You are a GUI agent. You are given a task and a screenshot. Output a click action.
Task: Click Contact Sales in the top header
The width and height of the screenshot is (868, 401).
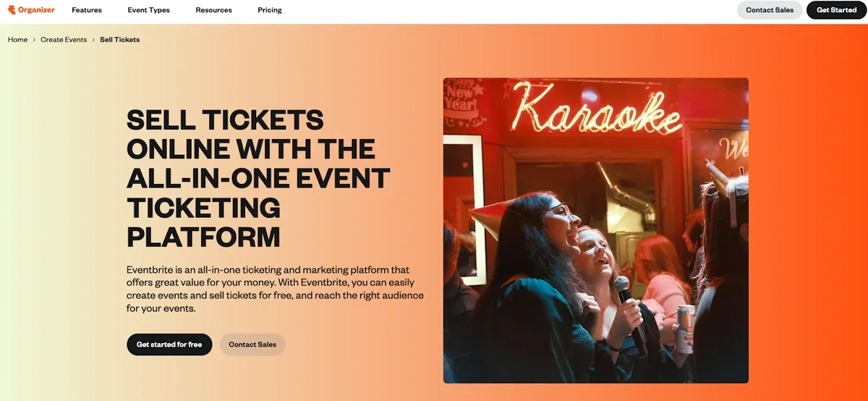click(x=770, y=10)
